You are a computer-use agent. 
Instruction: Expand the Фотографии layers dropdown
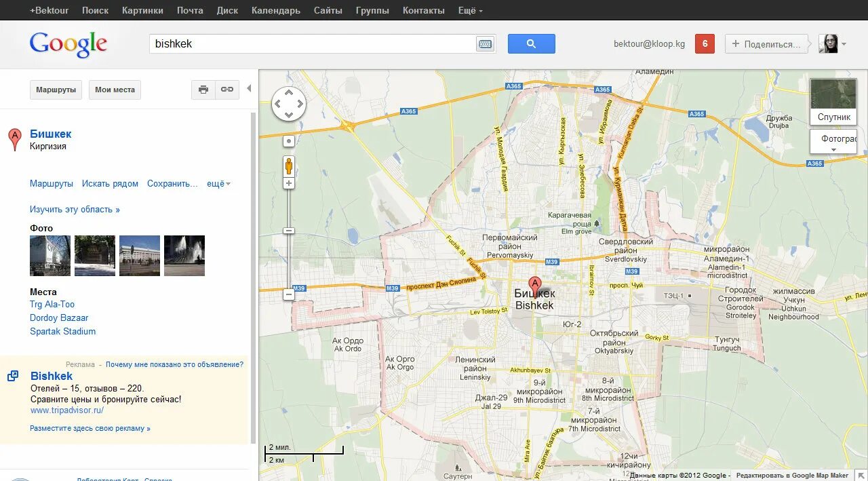click(833, 142)
